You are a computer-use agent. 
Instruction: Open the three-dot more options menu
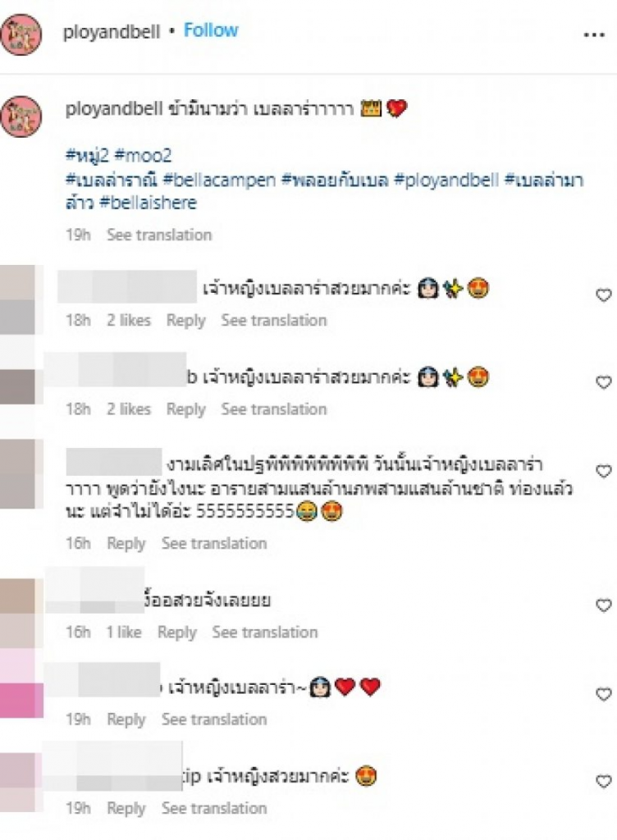click(593, 34)
